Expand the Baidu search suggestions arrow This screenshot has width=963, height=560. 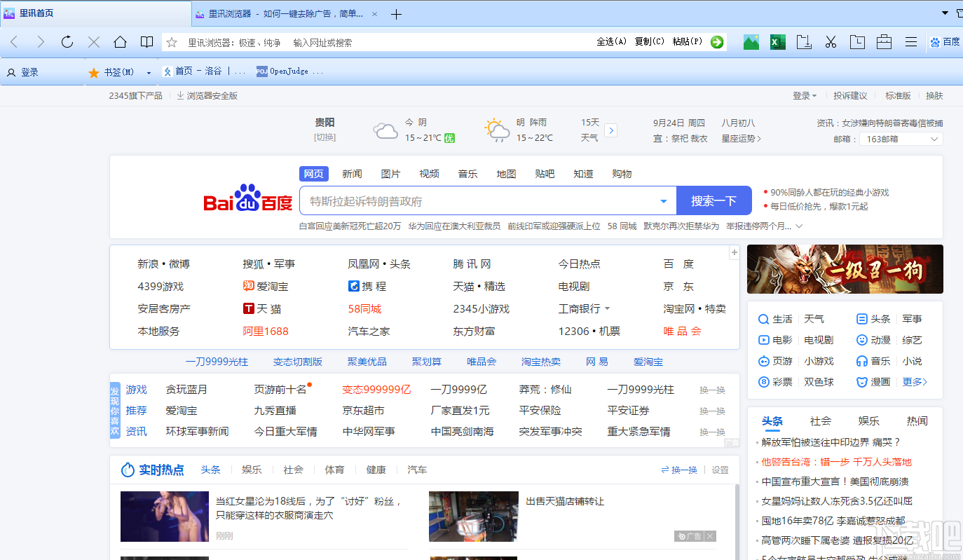click(664, 202)
